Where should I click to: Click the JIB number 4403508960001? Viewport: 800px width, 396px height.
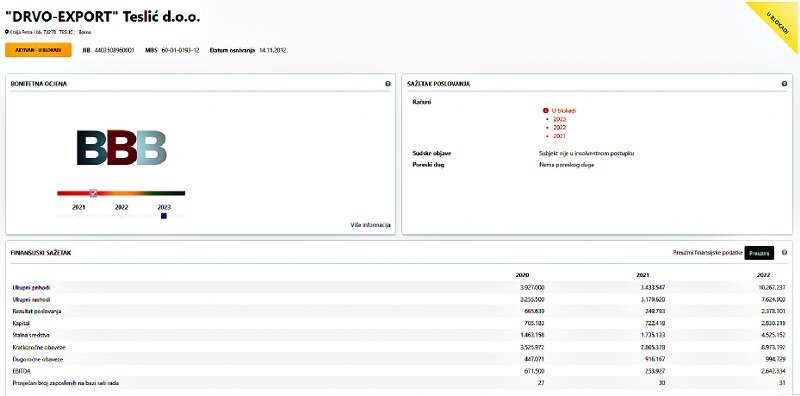point(114,51)
